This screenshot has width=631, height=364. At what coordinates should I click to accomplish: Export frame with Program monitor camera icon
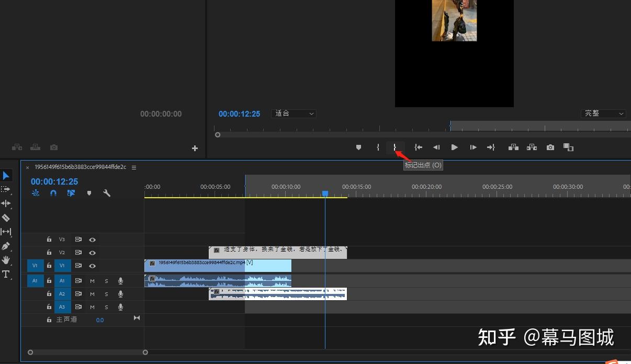(x=550, y=147)
